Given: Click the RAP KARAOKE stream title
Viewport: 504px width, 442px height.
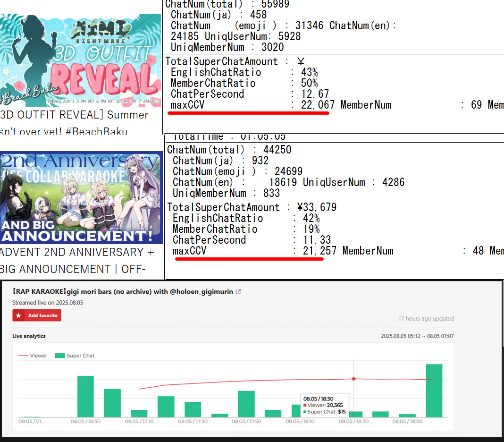Looking at the screenshot, I should [123, 292].
